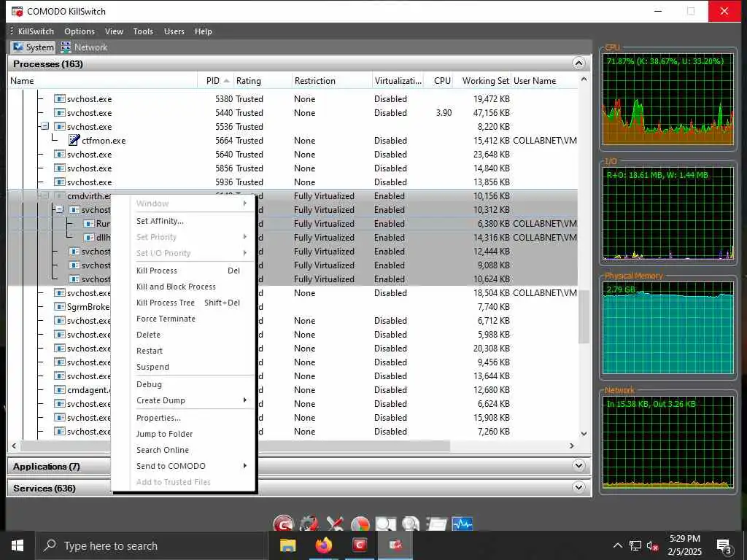Select Restart from context menu

point(149,351)
